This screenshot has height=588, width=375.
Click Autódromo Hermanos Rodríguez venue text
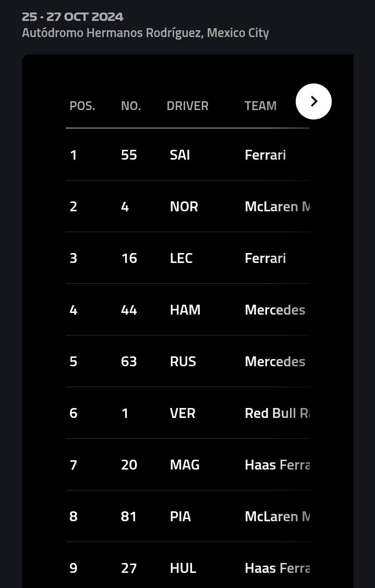coord(145,33)
